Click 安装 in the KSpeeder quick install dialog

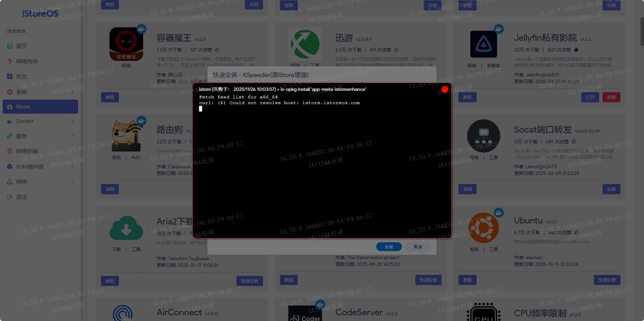(x=389, y=247)
